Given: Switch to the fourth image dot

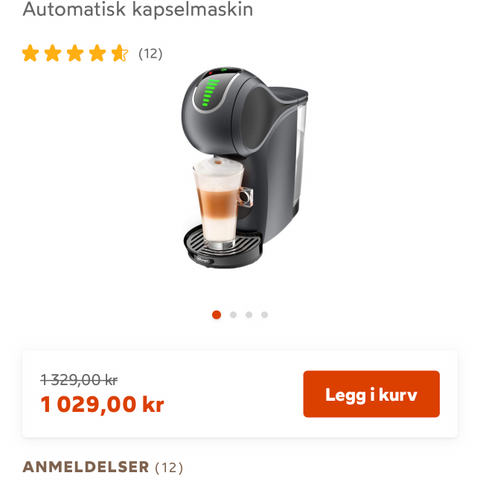Looking at the screenshot, I should (265, 315).
